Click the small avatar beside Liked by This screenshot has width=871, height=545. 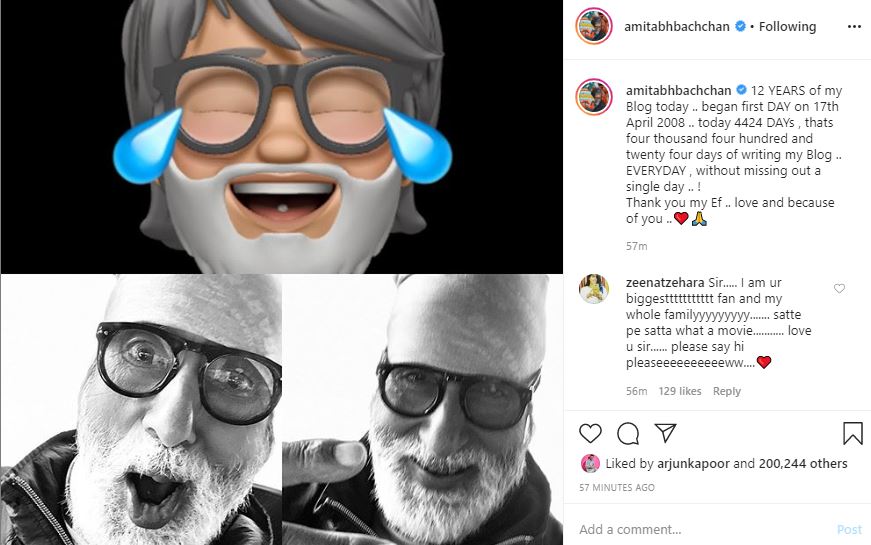[x=590, y=464]
